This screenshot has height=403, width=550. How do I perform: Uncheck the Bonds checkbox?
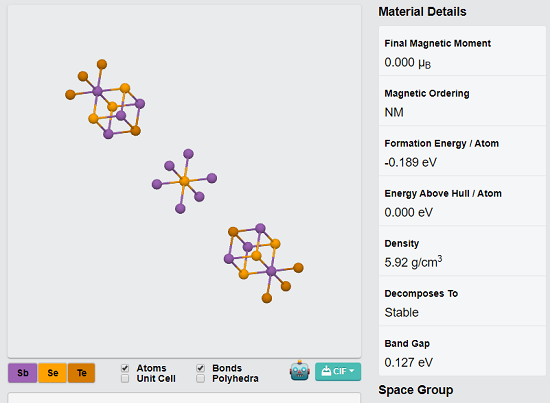[x=200, y=368]
